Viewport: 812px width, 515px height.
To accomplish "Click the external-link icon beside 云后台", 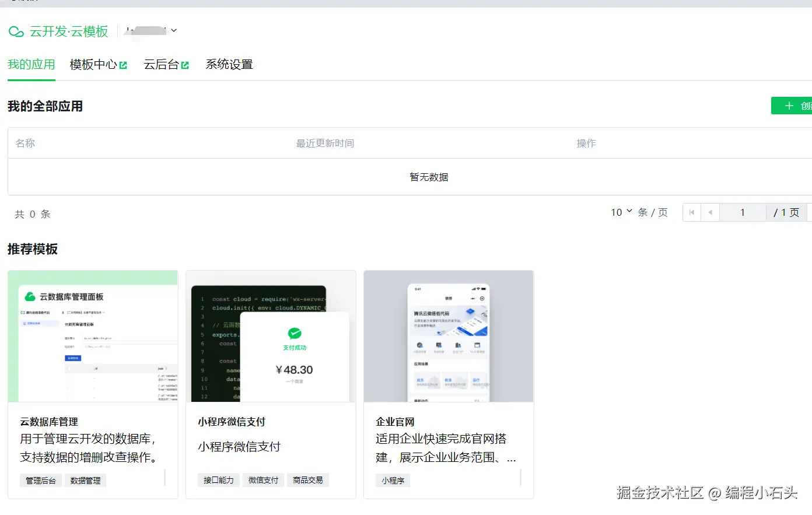I will (185, 65).
